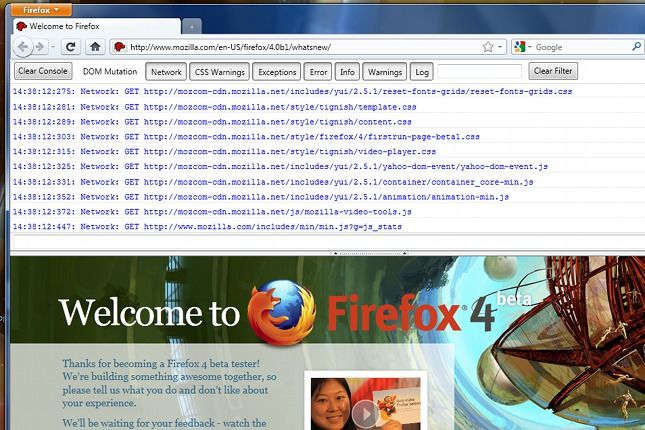Click the red Firefox wordmark
This screenshot has width=645, height=430.
(x=394, y=313)
